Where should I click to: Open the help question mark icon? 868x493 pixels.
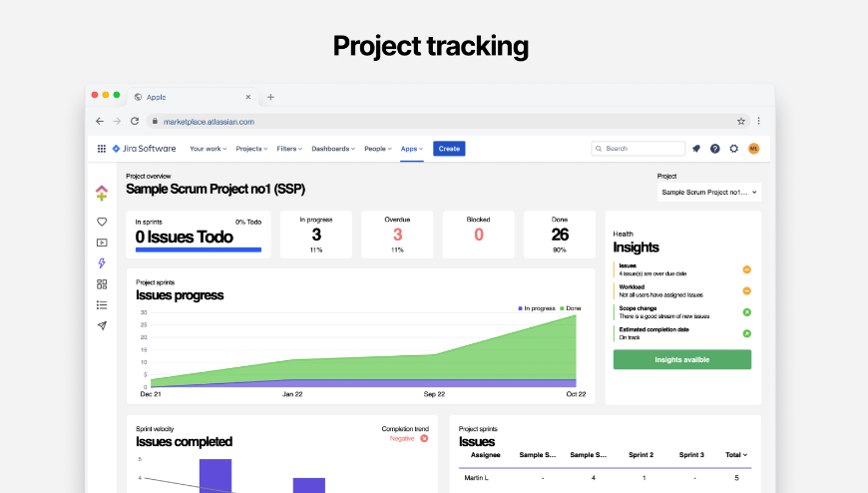715,149
